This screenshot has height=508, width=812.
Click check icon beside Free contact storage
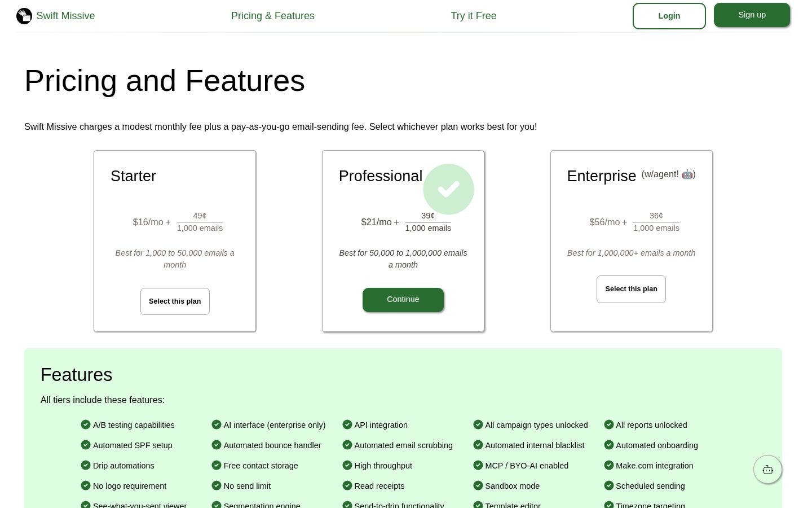(217, 465)
